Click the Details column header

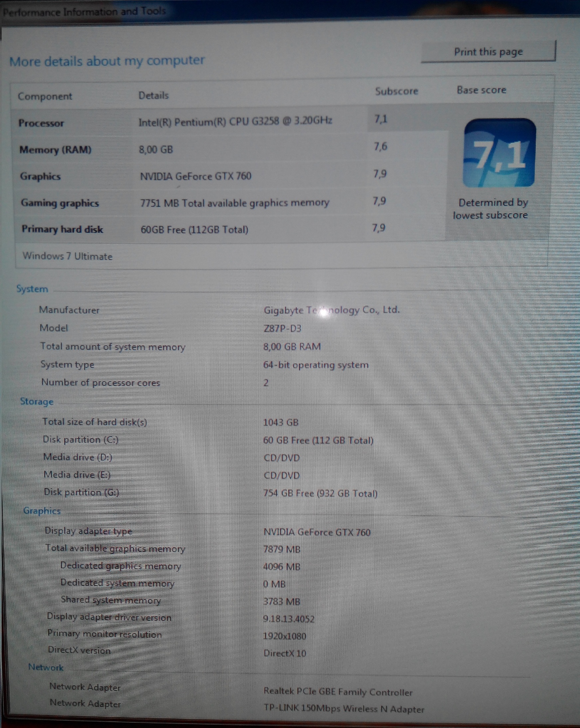click(x=153, y=95)
